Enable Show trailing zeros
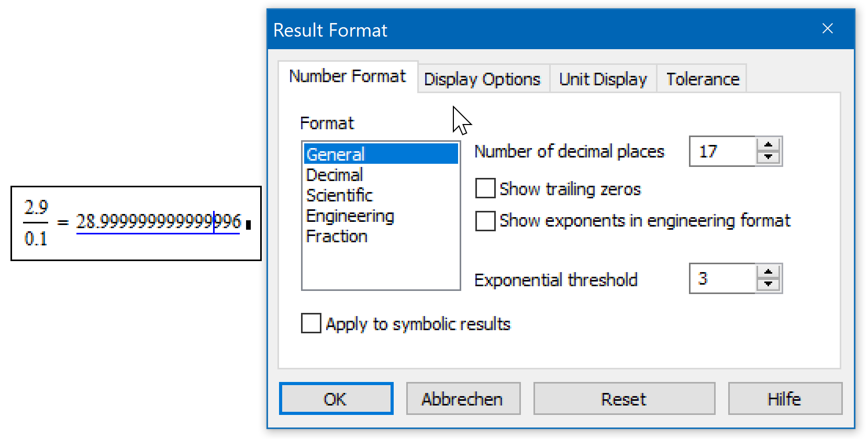Viewport: 868px width, 439px height. click(x=485, y=188)
